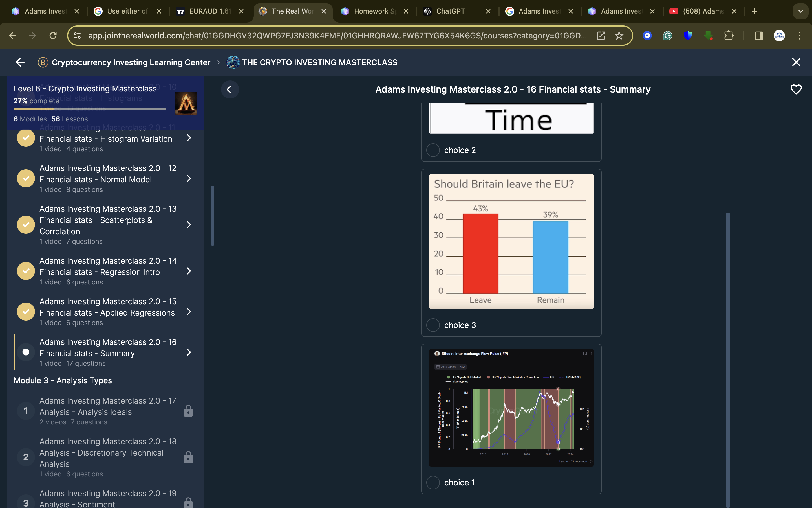Expand Regression Intro lesson chevron
This screenshot has width=812, height=508.
(189, 271)
